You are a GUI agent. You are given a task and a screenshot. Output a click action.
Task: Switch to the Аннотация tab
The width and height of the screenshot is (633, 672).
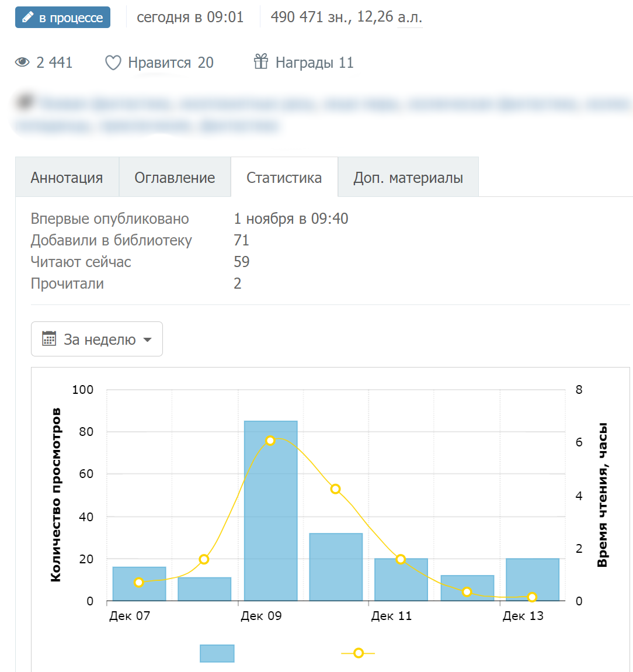[x=67, y=176]
